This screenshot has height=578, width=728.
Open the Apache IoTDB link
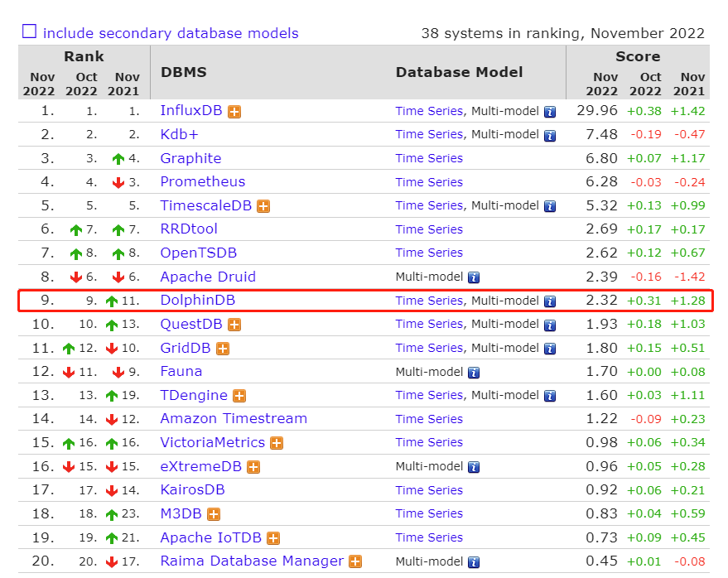211,537
